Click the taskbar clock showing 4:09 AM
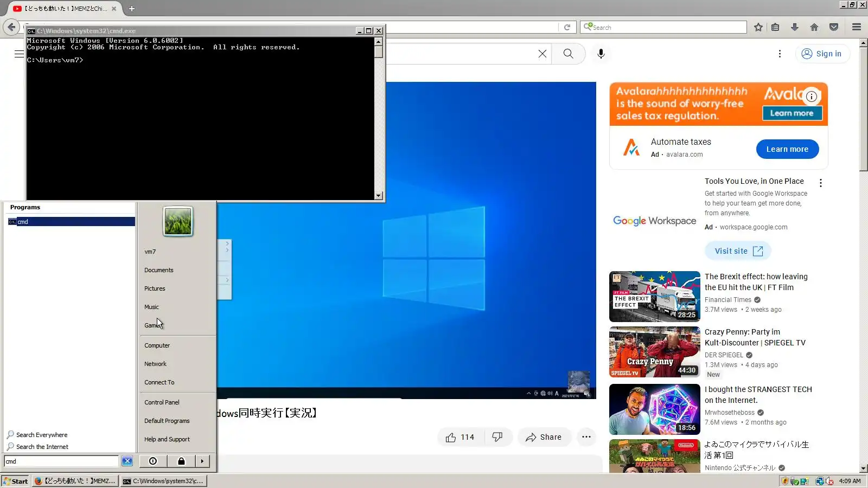The image size is (868, 488). pyautogui.click(x=850, y=481)
